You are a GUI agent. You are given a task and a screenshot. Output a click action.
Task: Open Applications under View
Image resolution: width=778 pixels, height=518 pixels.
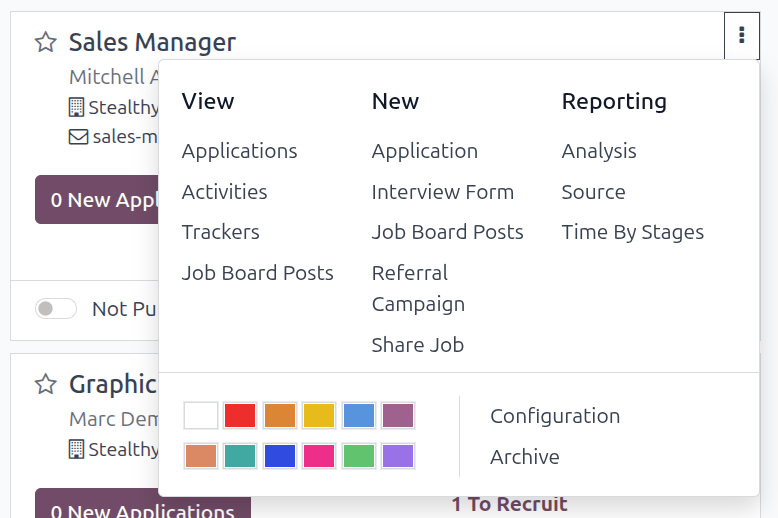coord(239,151)
